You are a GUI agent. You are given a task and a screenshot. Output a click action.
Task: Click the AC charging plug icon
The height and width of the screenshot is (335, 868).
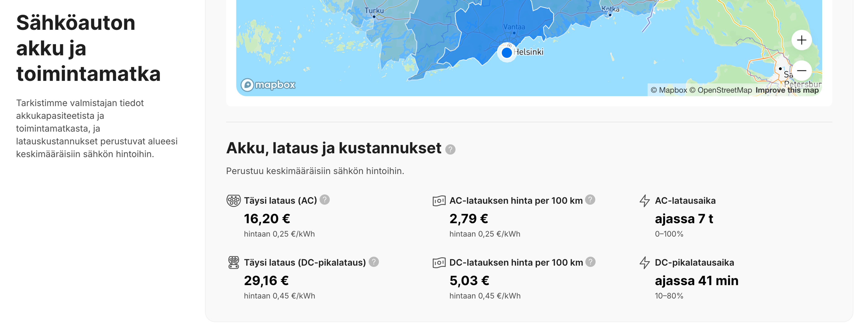click(234, 201)
